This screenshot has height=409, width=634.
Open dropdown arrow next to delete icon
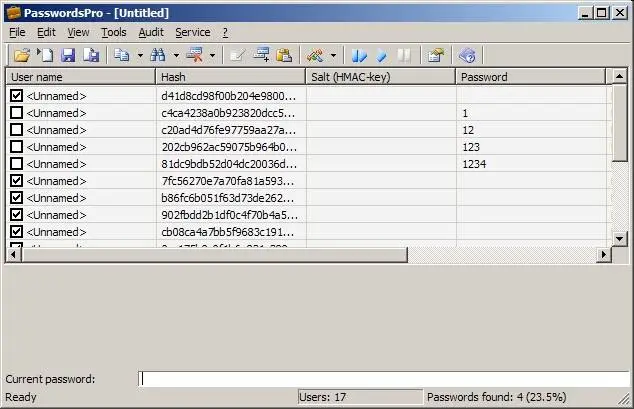(212, 55)
